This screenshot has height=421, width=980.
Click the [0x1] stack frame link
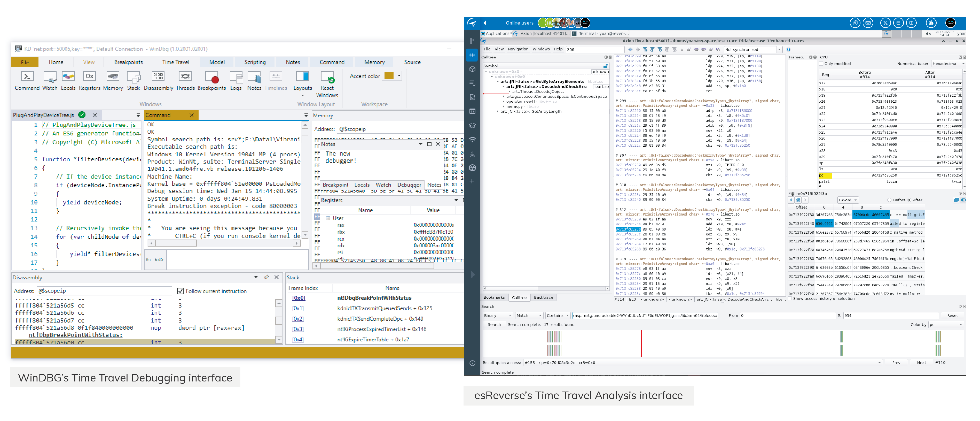298,308
